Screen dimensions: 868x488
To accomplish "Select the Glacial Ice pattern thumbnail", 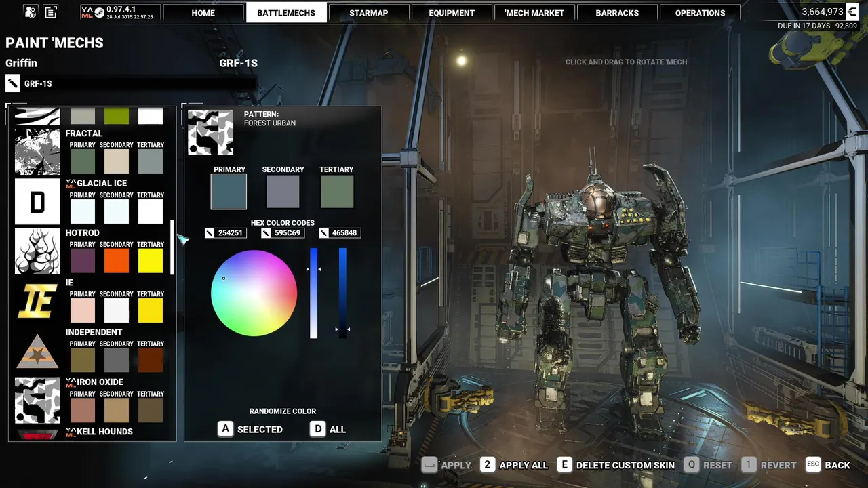I will [37, 201].
